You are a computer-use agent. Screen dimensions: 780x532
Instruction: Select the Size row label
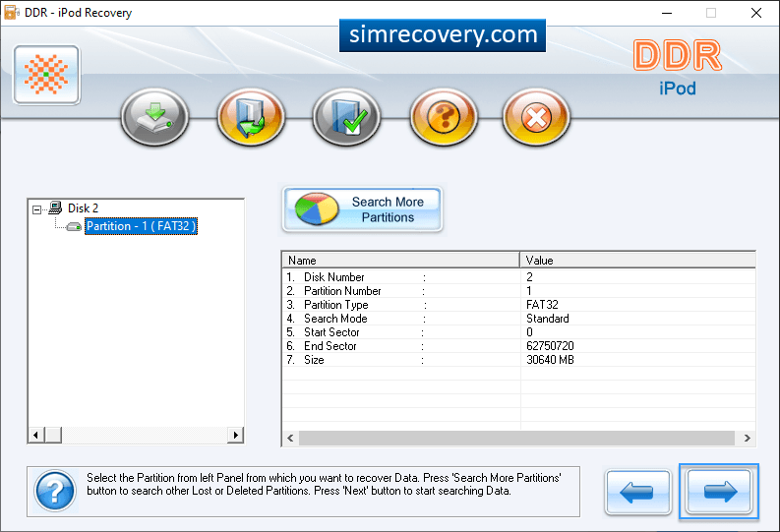tap(314, 360)
